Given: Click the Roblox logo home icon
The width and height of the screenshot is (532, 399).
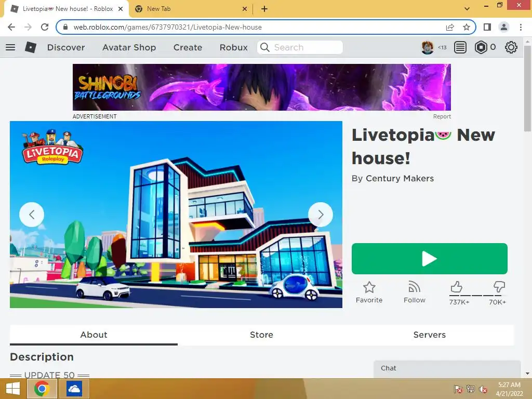Looking at the screenshot, I should pos(31,47).
